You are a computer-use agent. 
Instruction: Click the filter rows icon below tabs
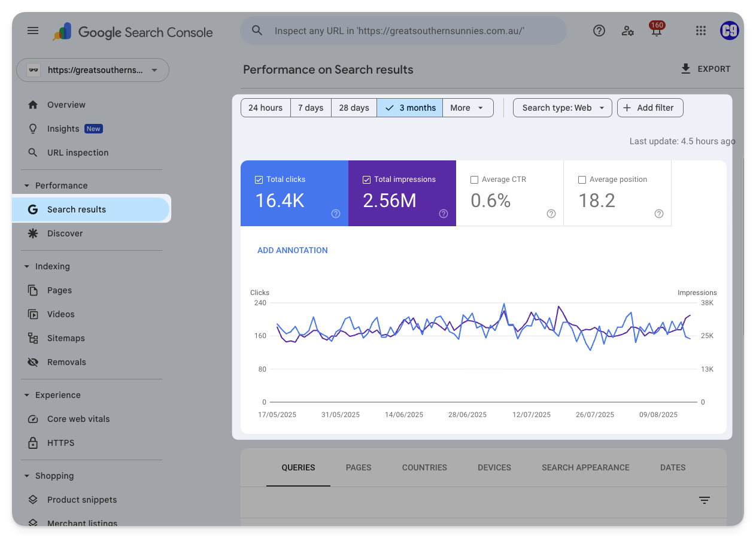click(x=705, y=500)
